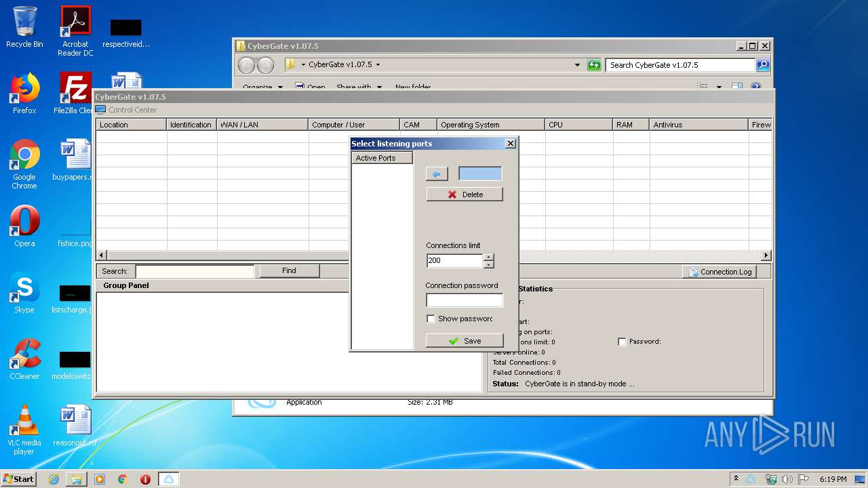868x488 pixels.
Task: Click the Find button
Action: pyautogui.click(x=289, y=270)
